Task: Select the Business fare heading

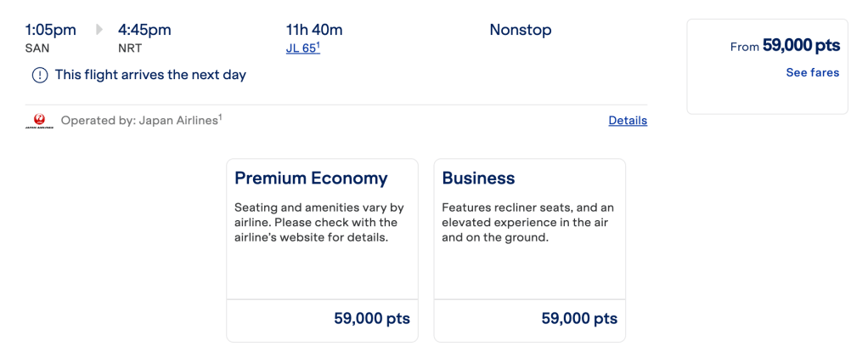Action: 478,179
